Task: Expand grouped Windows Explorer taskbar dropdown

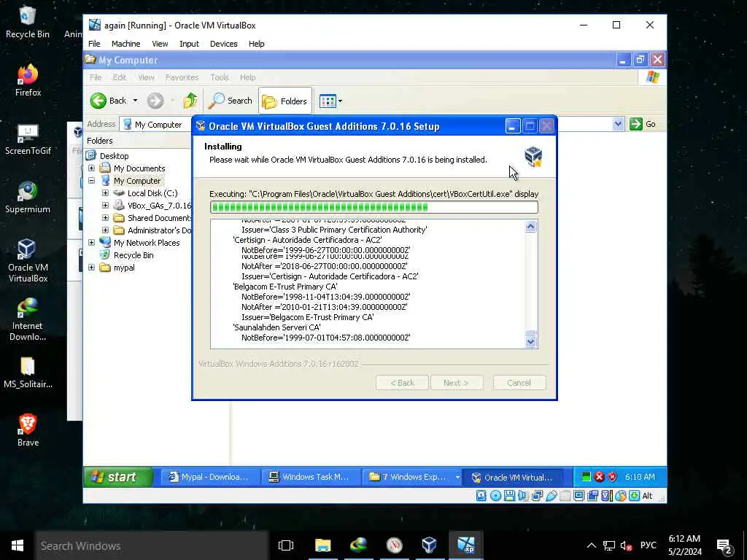Action: 457,477
